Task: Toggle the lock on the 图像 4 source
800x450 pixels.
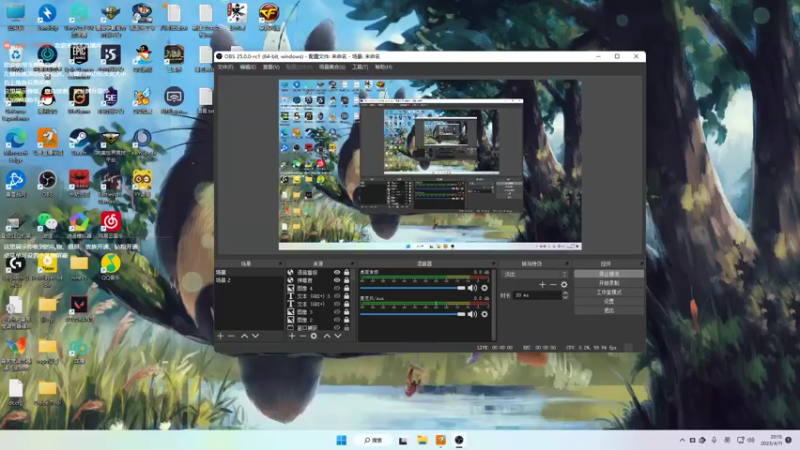Action: [x=346, y=288]
